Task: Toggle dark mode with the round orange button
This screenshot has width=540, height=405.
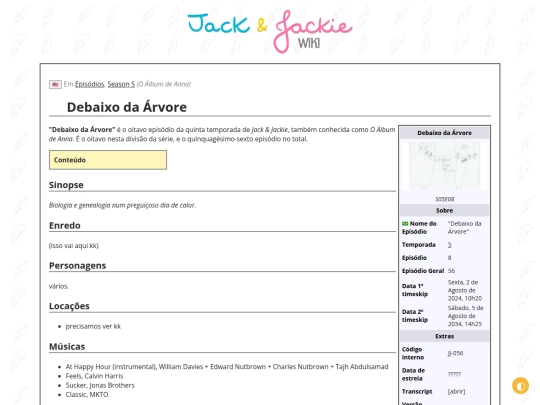Action: tap(520, 386)
